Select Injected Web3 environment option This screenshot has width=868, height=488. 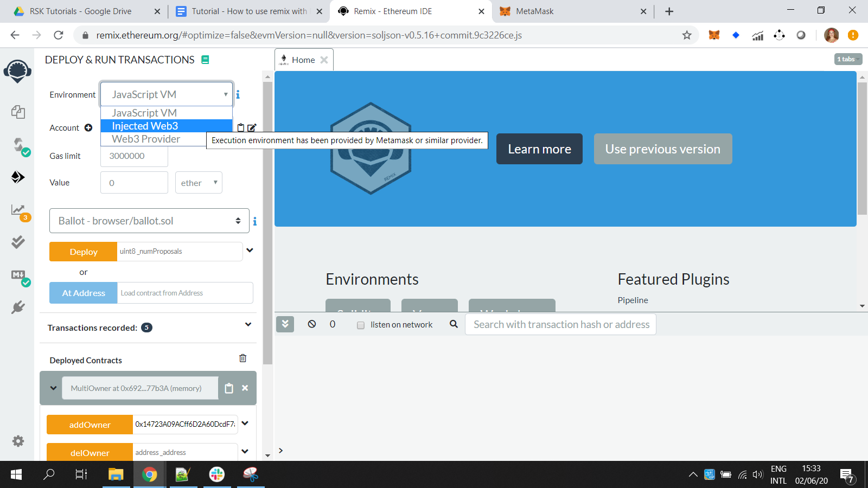(167, 126)
